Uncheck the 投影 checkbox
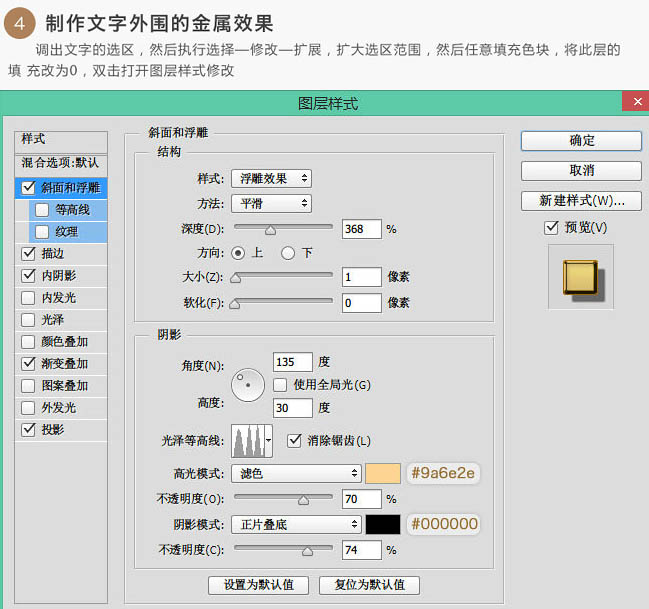 coord(28,429)
